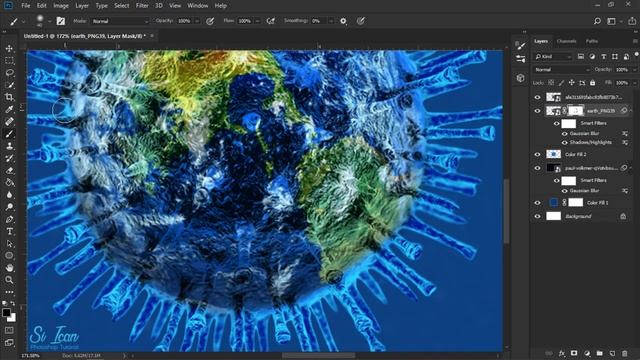Image resolution: width=640 pixels, height=360 pixels.
Task: Hide topmost layer in Layers panel
Action: [x=537, y=97]
